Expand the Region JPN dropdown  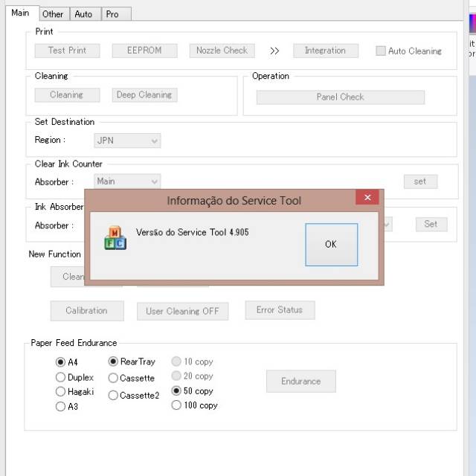tap(127, 140)
